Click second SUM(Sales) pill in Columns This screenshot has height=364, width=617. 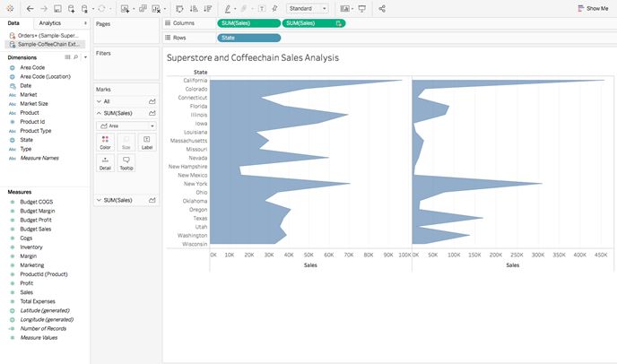(314, 23)
